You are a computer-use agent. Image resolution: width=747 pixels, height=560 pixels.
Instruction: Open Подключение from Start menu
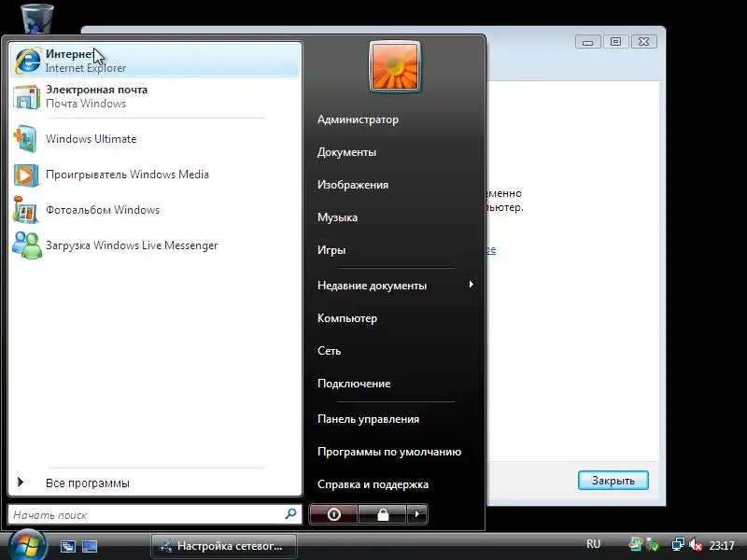pos(354,384)
